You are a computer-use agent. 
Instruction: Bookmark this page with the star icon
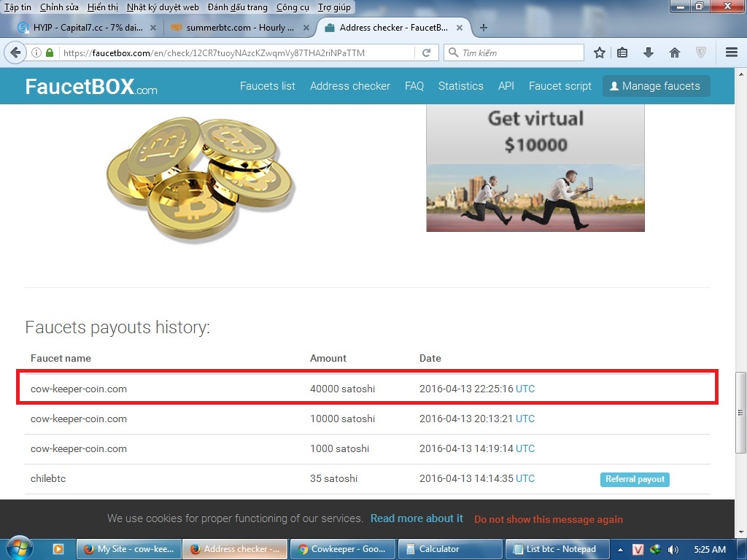click(600, 52)
